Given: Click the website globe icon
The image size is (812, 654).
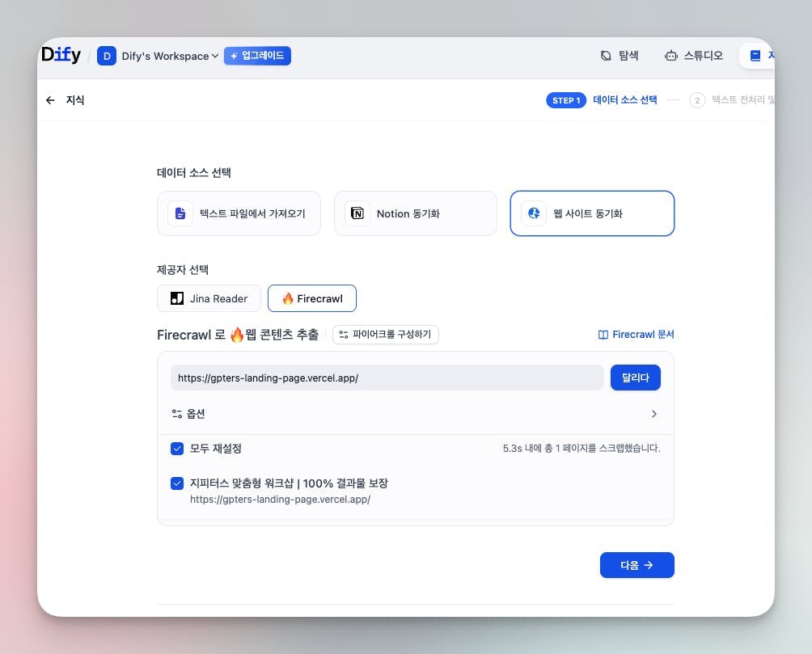Looking at the screenshot, I should tap(534, 213).
